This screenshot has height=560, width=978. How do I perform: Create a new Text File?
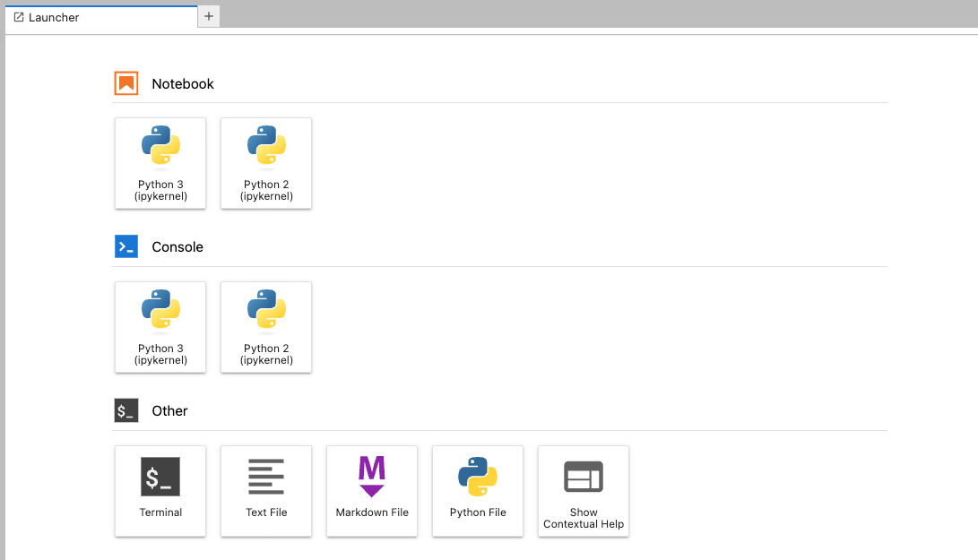266,491
